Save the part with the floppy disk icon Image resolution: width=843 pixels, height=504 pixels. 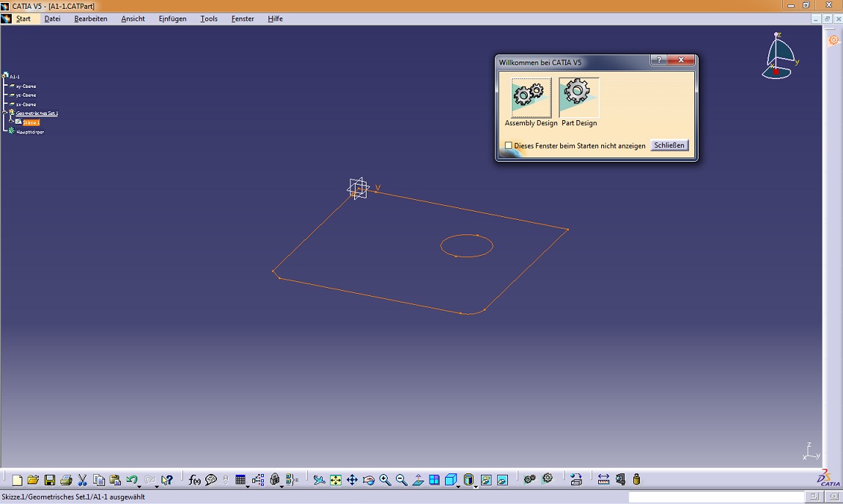pyautogui.click(x=49, y=479)
